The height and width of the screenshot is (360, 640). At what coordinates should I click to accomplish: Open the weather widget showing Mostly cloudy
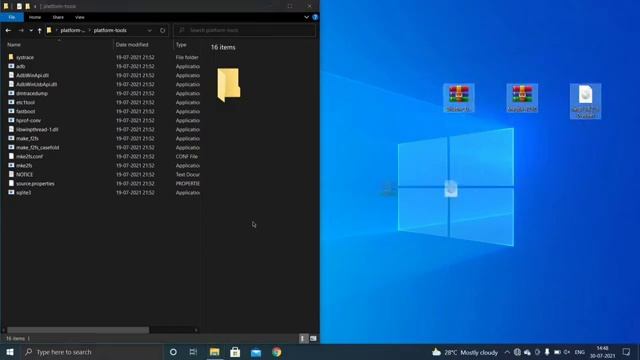[465, 352]
